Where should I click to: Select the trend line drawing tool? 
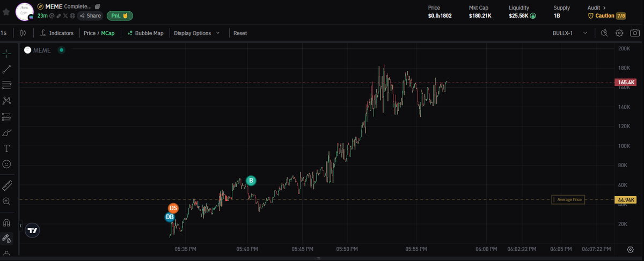(7, 69)
